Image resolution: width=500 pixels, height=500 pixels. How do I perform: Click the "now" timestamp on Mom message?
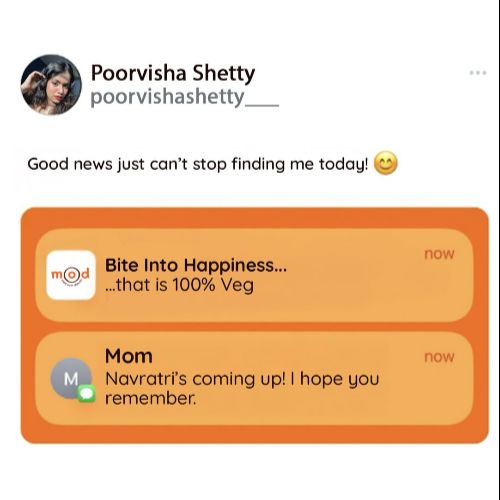click(x=439, y=357)
